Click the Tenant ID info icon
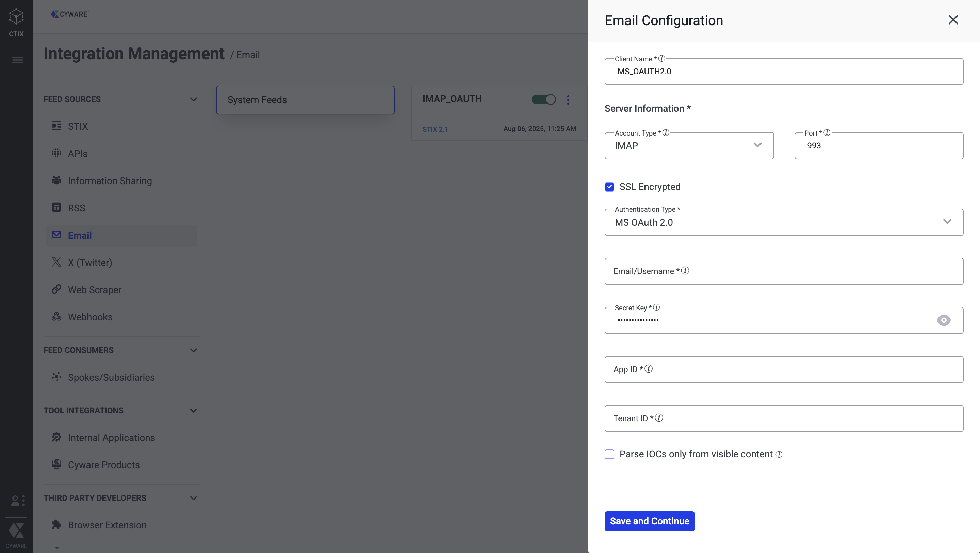 click(x=659, y=418)
